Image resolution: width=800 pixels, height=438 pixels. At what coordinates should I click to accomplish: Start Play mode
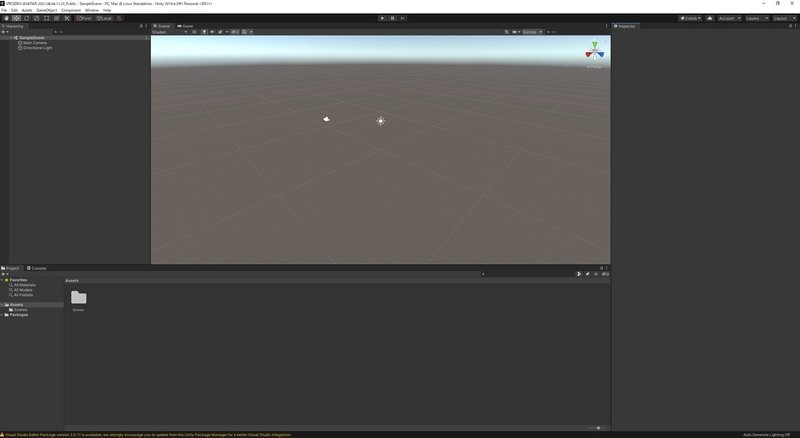382,18
